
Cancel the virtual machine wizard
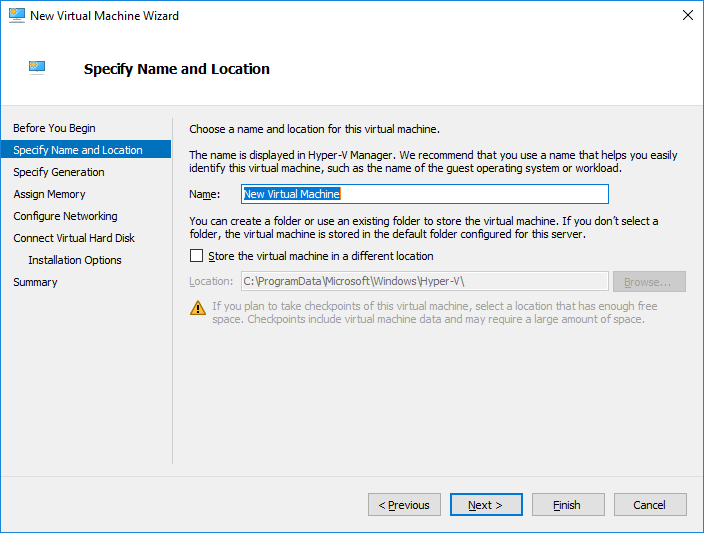pos(650,505)
